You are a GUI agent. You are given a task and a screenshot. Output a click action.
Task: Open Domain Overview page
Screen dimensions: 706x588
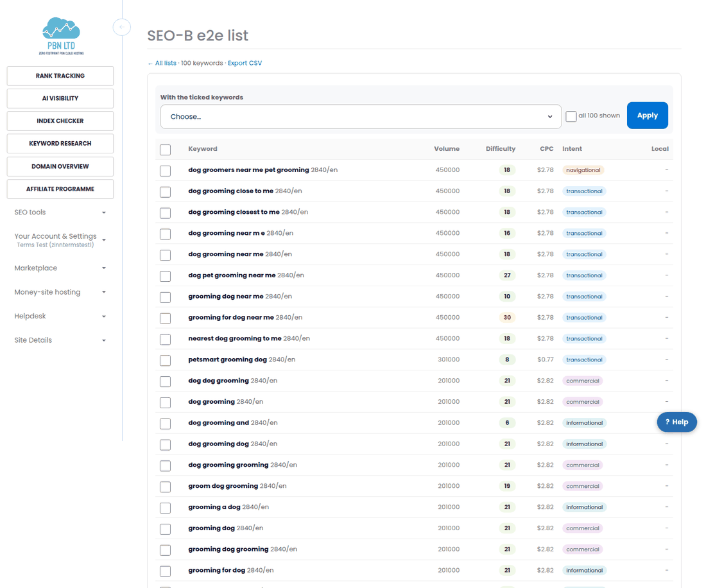point(60,166)
